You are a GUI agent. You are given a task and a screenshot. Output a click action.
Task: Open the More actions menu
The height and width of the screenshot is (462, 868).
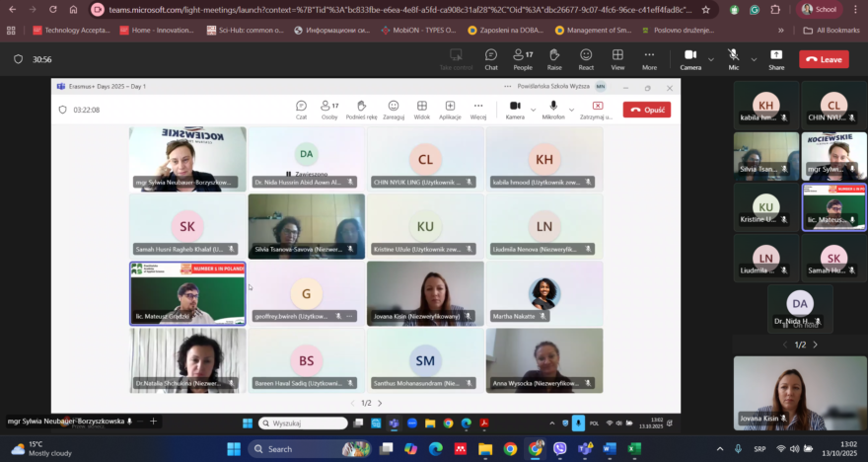click(649, 59)
